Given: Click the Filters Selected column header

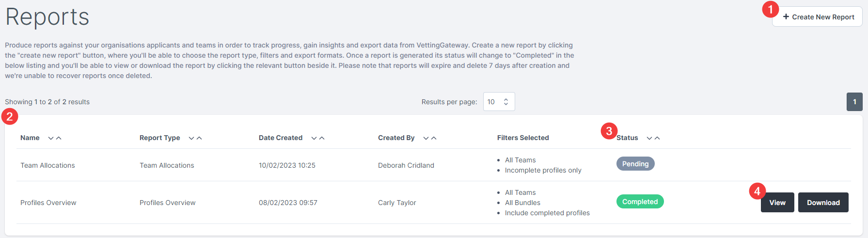Looking at the screenshot, I should click(523, 138).
